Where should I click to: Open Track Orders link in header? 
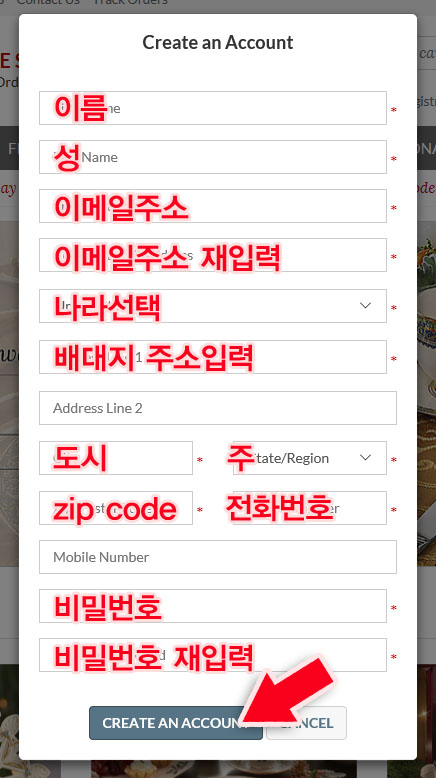pyautogui.click(x=131, y=2)
